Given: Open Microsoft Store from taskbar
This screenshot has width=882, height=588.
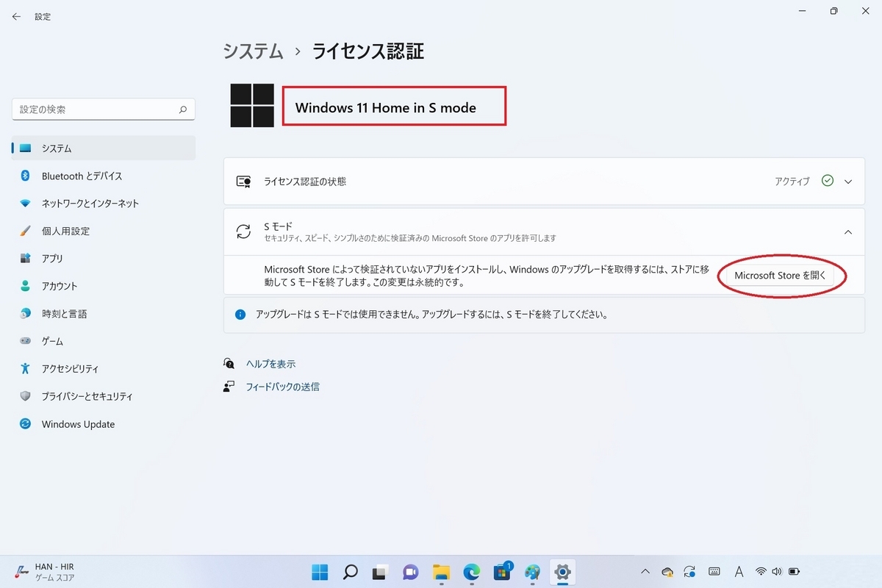Looking at the screenshot, I should [x=503, y=572].
